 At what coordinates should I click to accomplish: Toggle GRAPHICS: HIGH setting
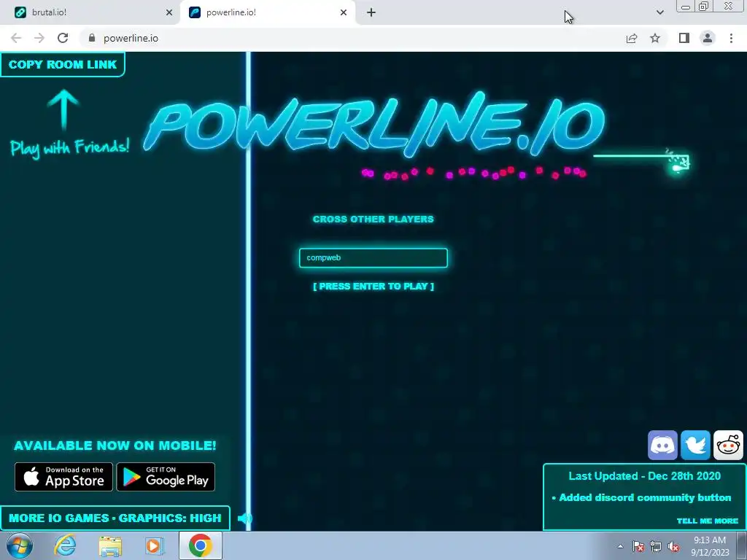click(x=169, y=518)
